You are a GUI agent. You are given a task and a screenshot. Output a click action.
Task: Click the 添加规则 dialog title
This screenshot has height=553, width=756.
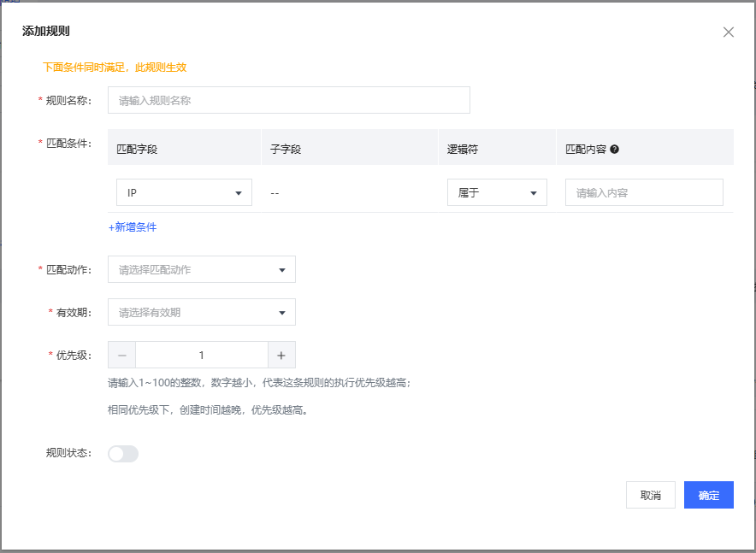click(x=46, y=32)
